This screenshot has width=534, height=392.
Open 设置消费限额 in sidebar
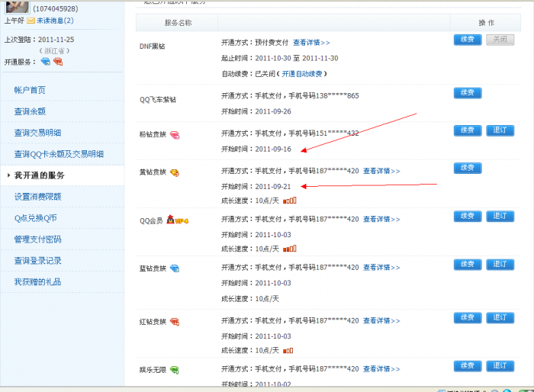click(x=37, y=197)
